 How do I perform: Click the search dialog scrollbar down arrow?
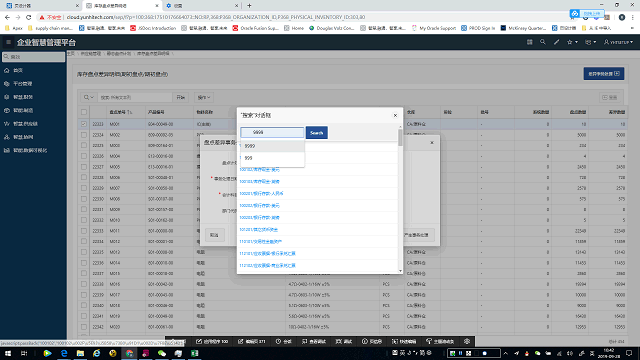[x=400, y=271]
